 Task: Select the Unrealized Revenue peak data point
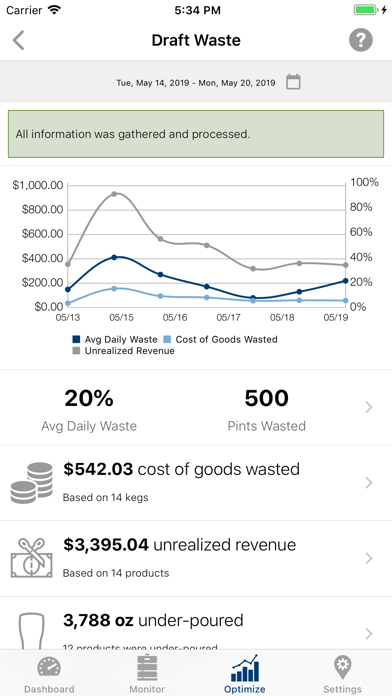(114, 194)
